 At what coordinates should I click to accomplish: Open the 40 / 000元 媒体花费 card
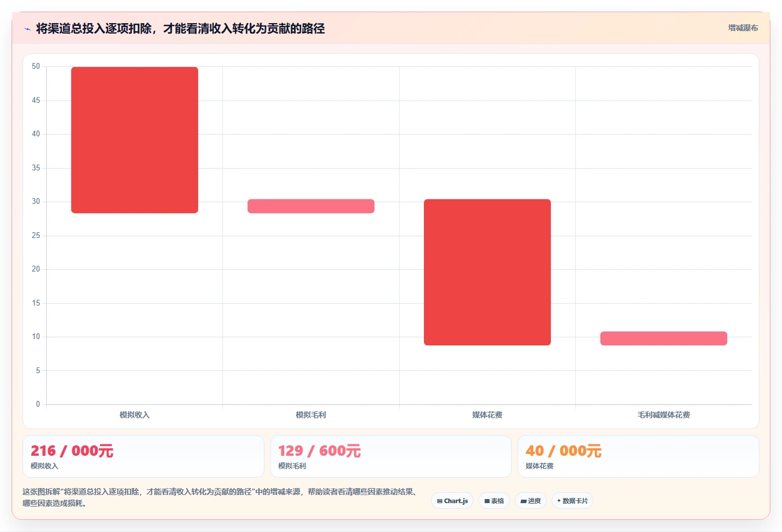(x=638, y=456)
